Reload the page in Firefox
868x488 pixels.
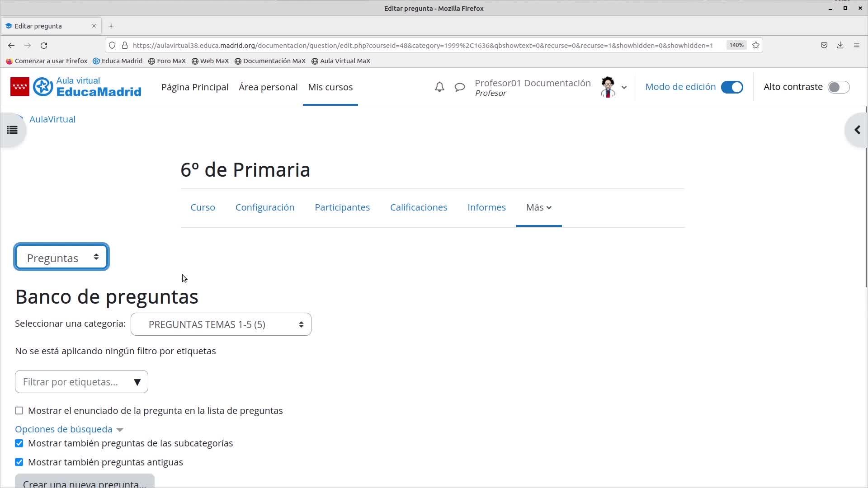(x=44, y=45)
